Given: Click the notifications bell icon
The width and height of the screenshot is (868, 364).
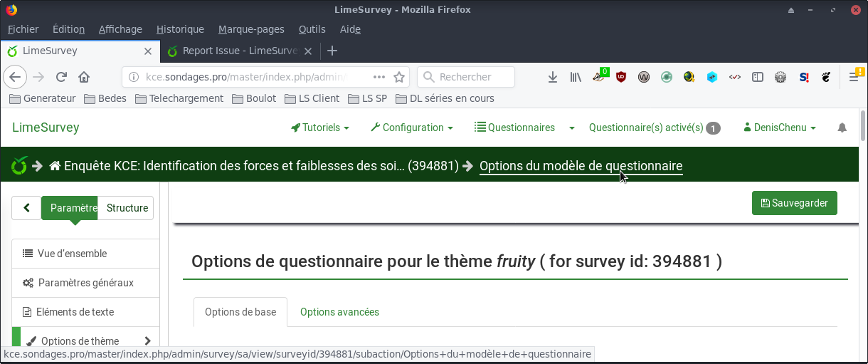Looking at the screenshot, I should 842,128.
